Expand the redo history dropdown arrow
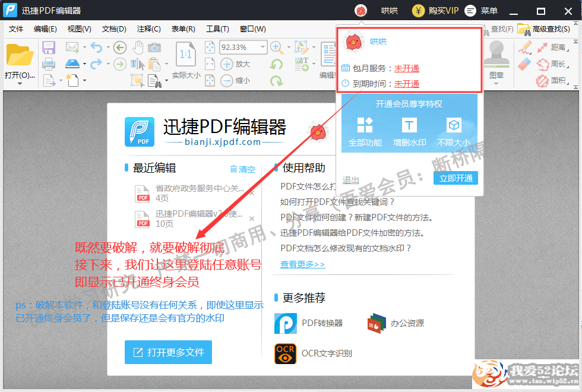The image size is (582, 392). tap(108, 64)
